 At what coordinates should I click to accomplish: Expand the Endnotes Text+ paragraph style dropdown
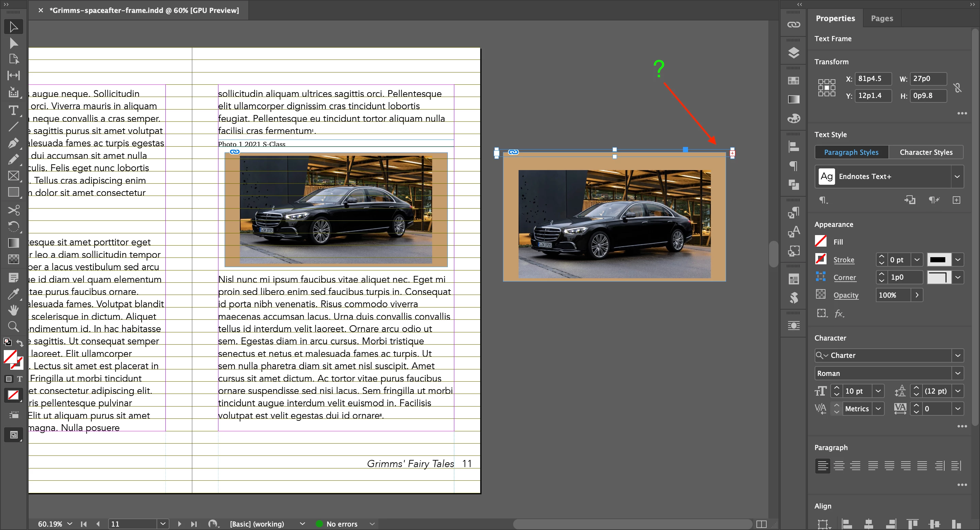(x=957, y=177)
